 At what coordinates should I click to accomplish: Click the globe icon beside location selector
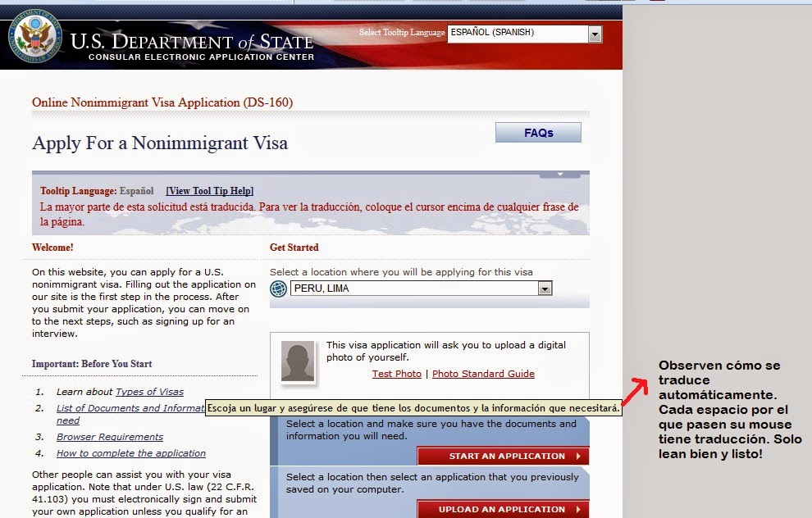point(278,289)
